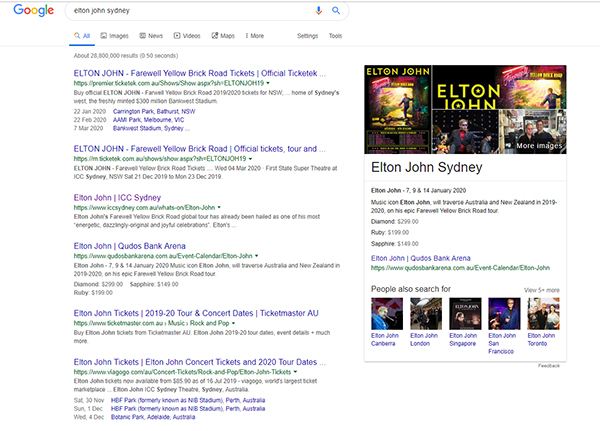Open search Settings
This screenshot has width=600, height=431.
(x=307, y=36)
